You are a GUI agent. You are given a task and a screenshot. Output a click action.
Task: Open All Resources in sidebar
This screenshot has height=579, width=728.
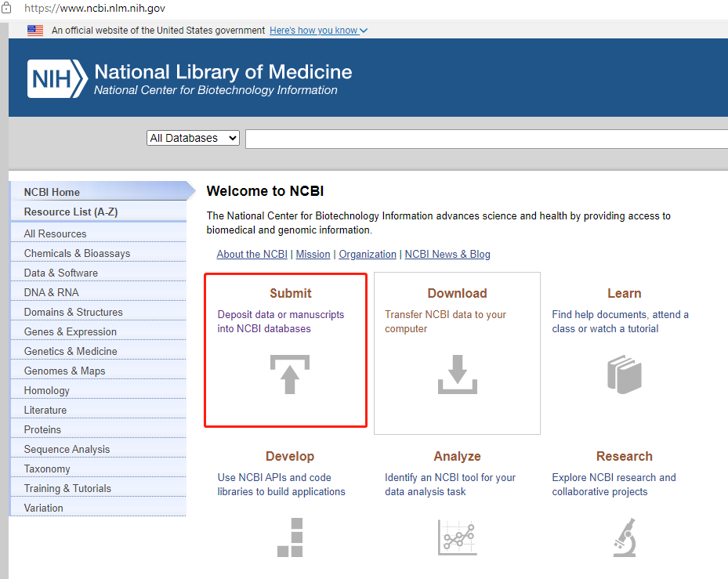pyautogui.click(x=99, y=233)
